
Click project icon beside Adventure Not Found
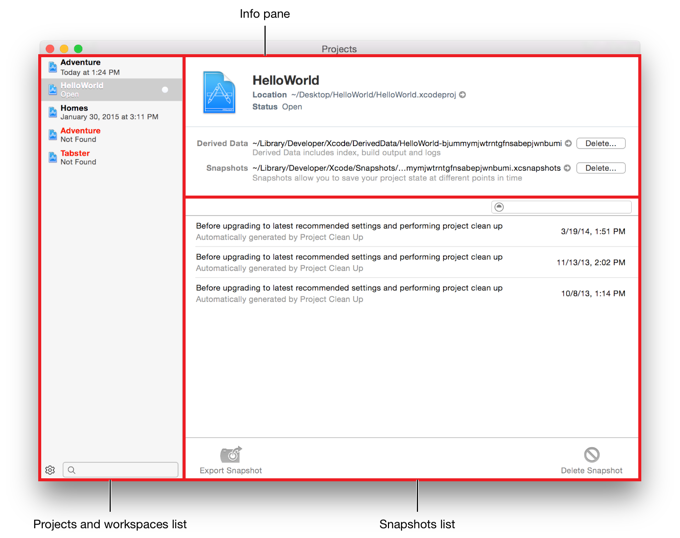[x=53, y=135]
